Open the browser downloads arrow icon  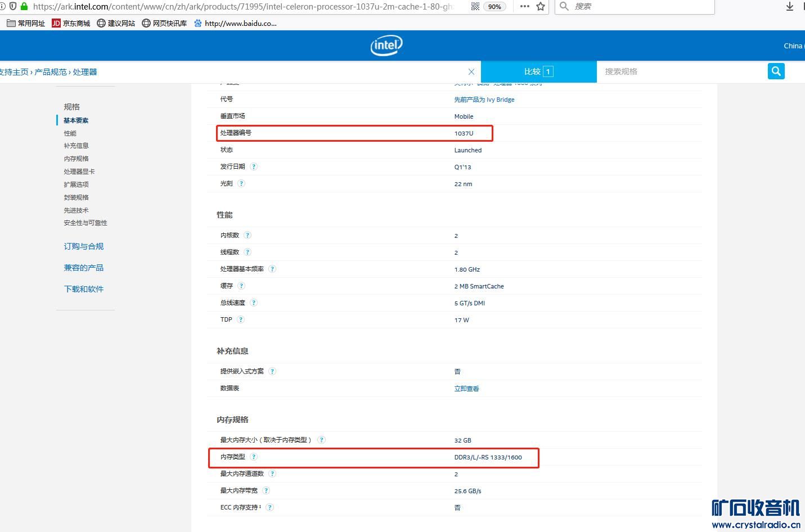pos(790,6)
